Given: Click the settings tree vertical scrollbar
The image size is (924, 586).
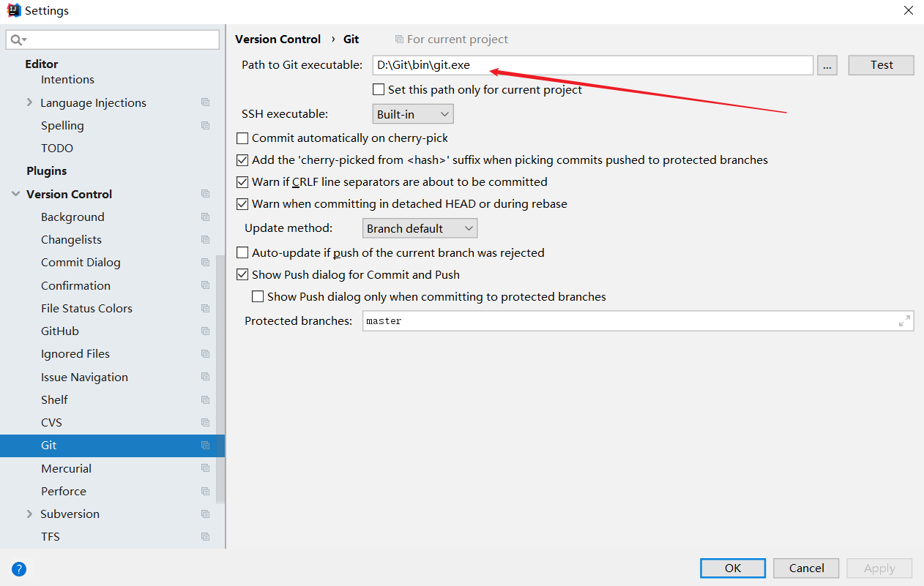Looking at the screenshot, I should [221, 379].
